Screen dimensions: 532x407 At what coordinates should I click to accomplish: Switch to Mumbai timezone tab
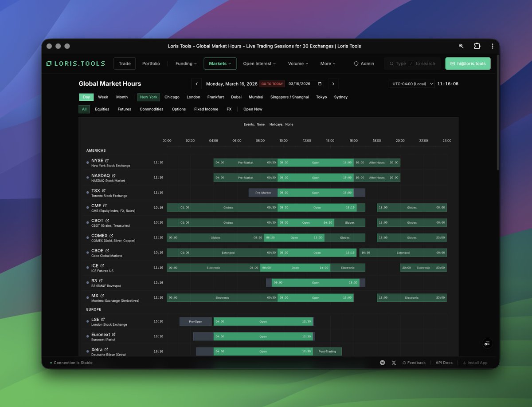pyautogui.click(x=256, y=97)
